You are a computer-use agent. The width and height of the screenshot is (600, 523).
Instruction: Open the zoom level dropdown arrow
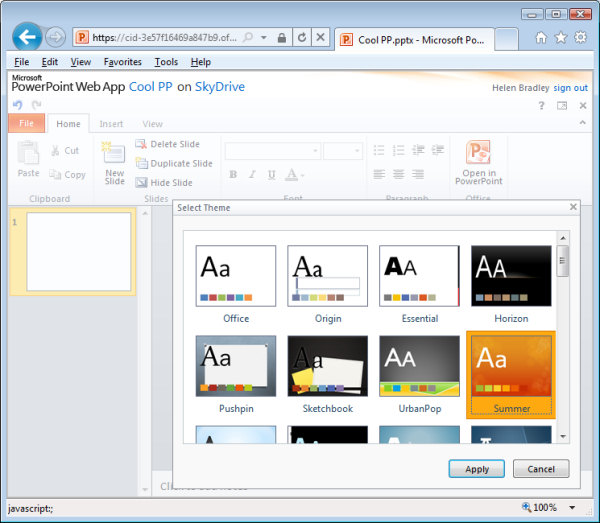572,507
